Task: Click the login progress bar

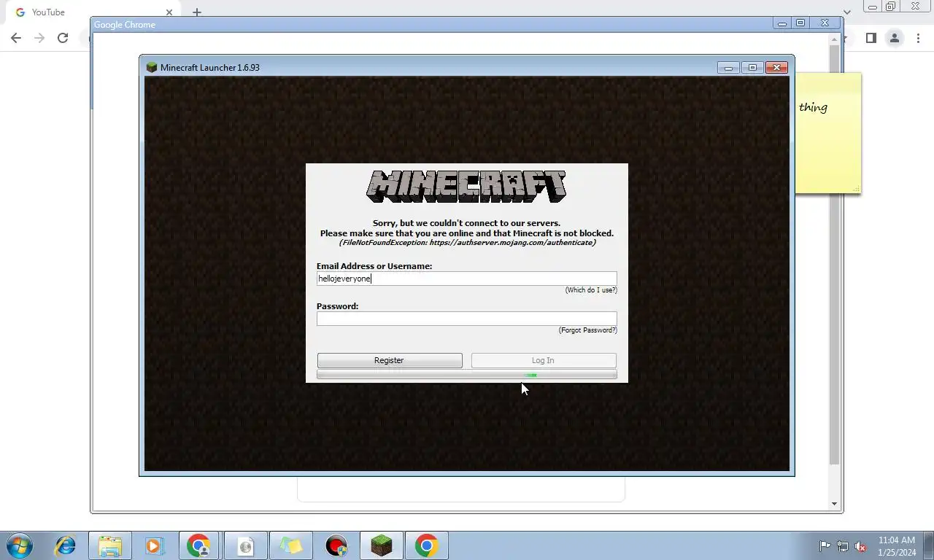Action: [466, 375]
